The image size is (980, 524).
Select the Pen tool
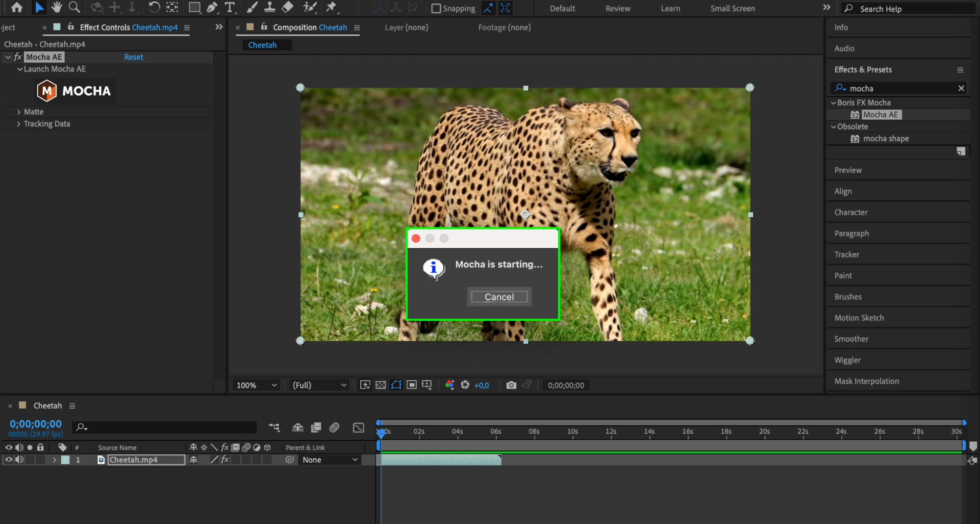(212, 7)
